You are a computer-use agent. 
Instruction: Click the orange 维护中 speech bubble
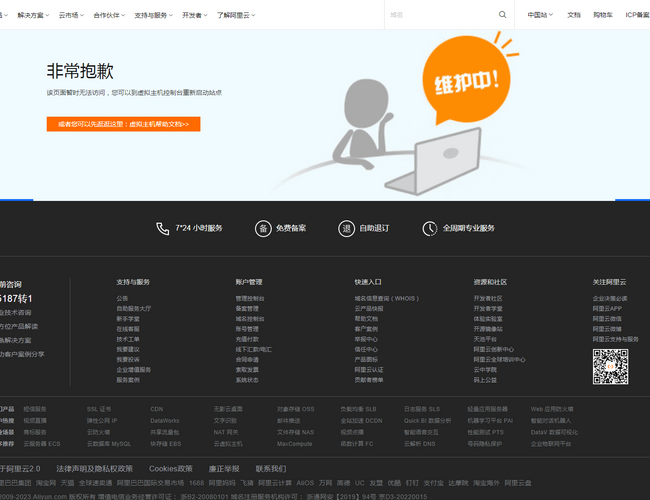point(463,83)
